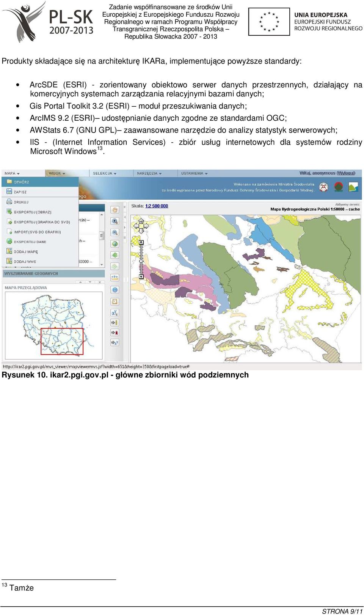Go back to previous map extent

[x=115, y=255]
